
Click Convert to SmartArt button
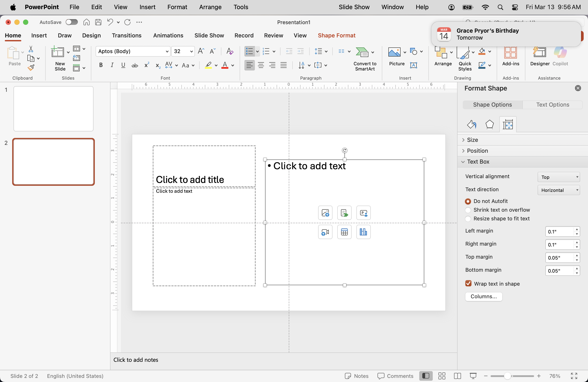tap(365, 59)
